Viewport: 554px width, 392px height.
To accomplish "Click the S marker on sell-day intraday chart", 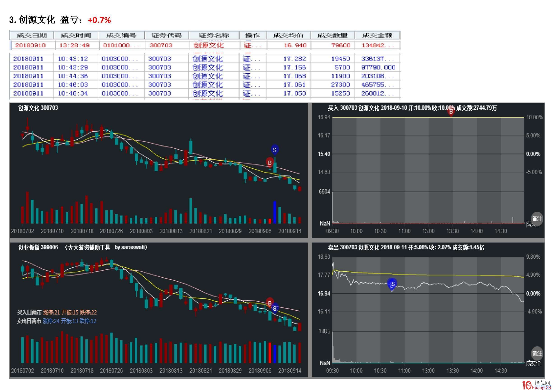I will click(x=392, y=284).
